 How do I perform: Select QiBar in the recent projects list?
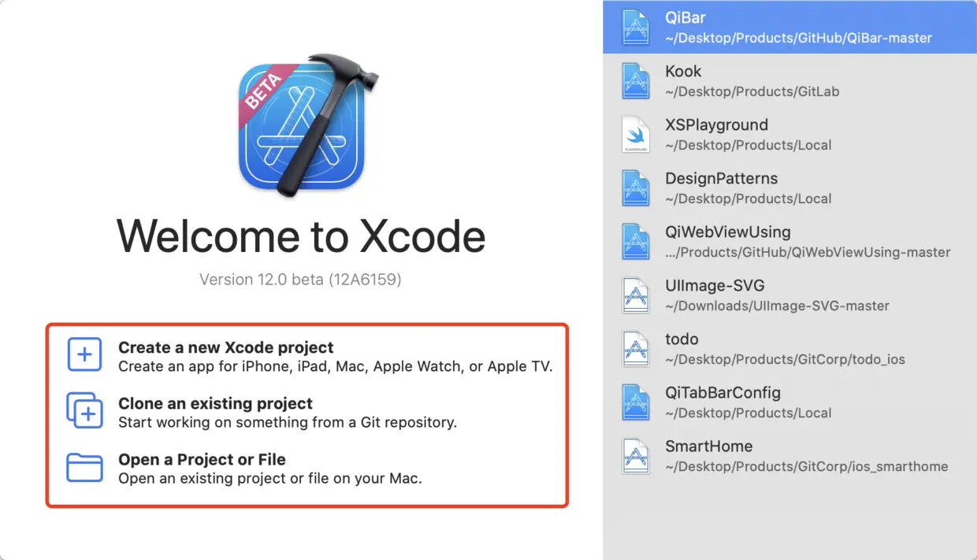click(x=789, y=27)
